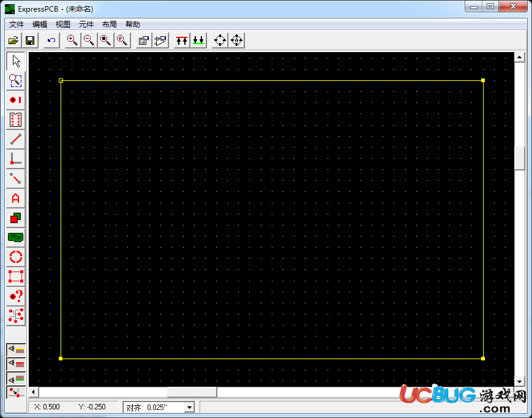Click the vertical scrollbar down arrow
Screen dimensions: 532x418
[519, 382]
